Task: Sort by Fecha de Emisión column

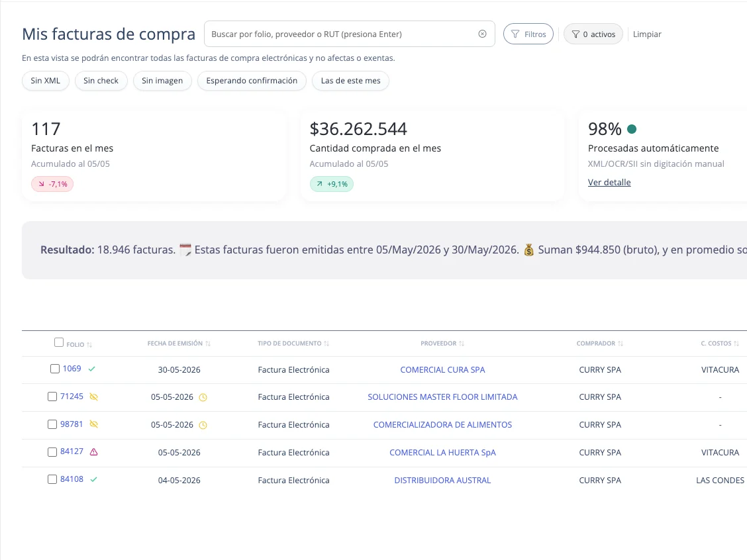Action: coord(208,344)
